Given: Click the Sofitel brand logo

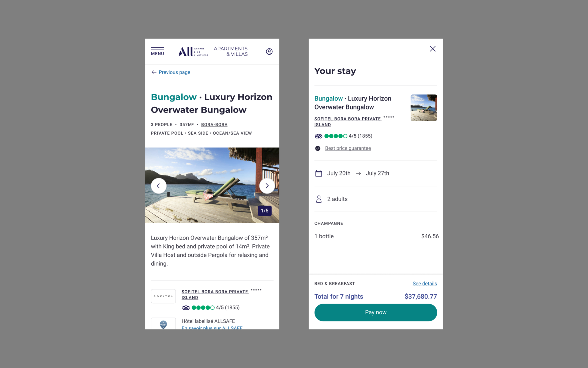Looking at the screenshot, I should 163,296.
